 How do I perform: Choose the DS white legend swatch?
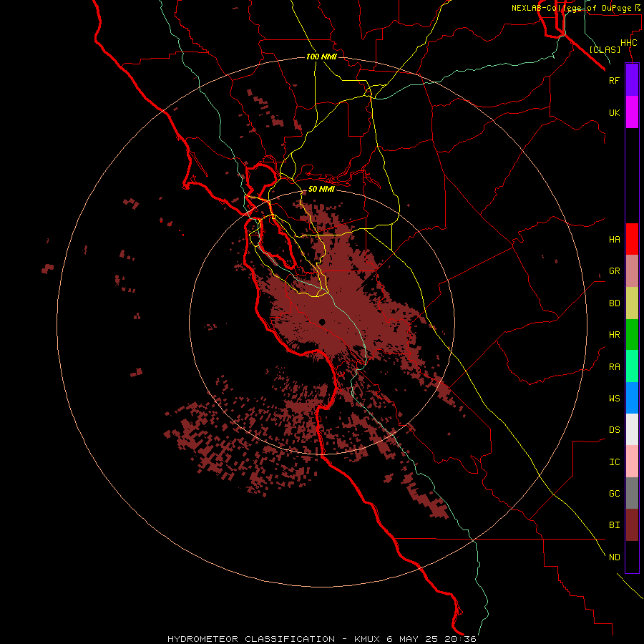click(x=632, y=429)
